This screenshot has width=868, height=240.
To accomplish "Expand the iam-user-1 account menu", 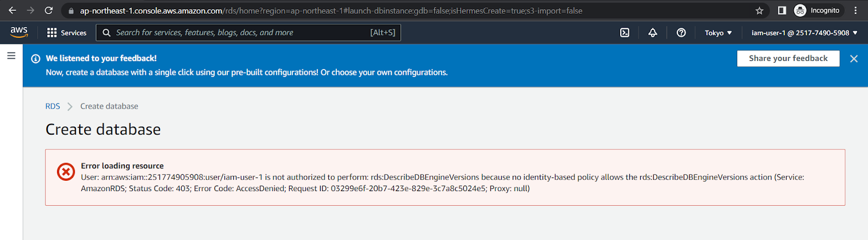I will tap(805, 33).
